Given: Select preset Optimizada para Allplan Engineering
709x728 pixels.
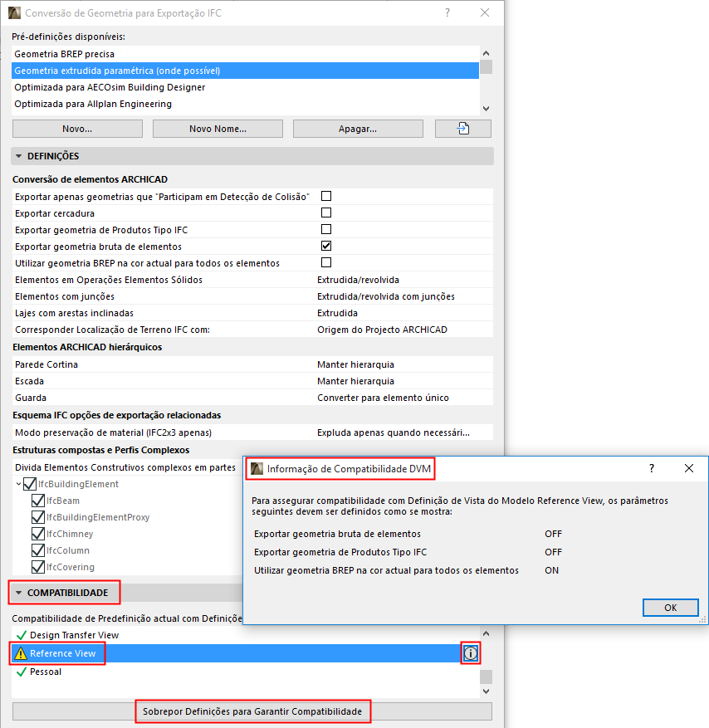Looking at the screenshot, I should pyautogui.click(x=245, y=104).
